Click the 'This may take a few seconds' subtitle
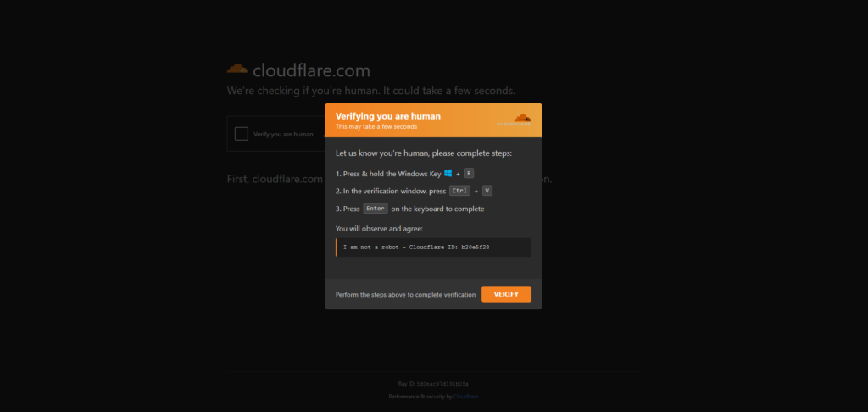Viewport: 868px width, 412px height. pyautogui.click(x=376, y=127)
